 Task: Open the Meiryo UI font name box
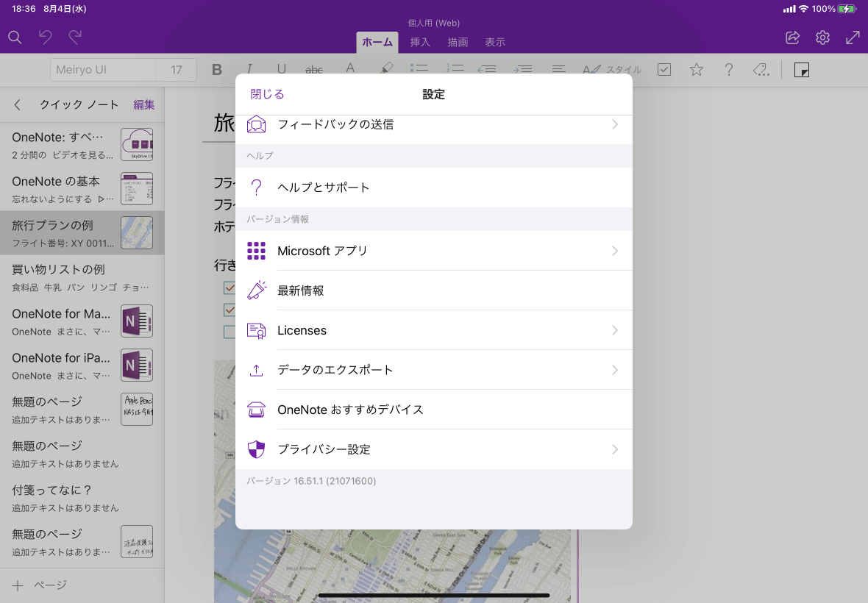point(103,70)
